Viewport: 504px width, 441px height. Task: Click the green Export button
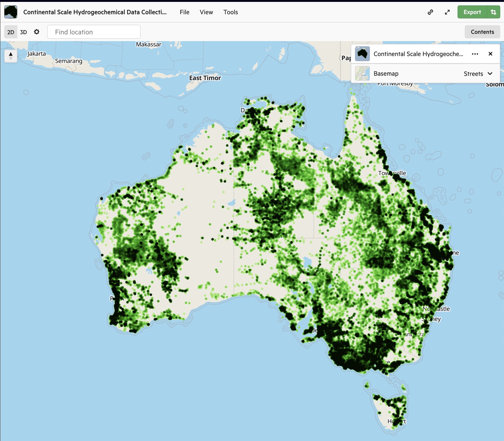472,12
